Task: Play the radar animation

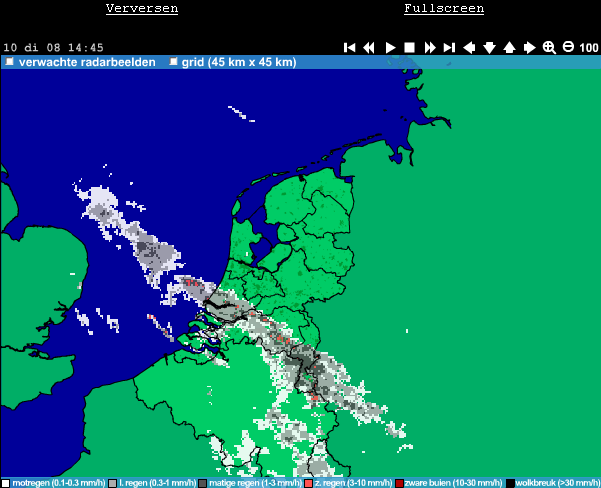Action: [x=390, y=48]
